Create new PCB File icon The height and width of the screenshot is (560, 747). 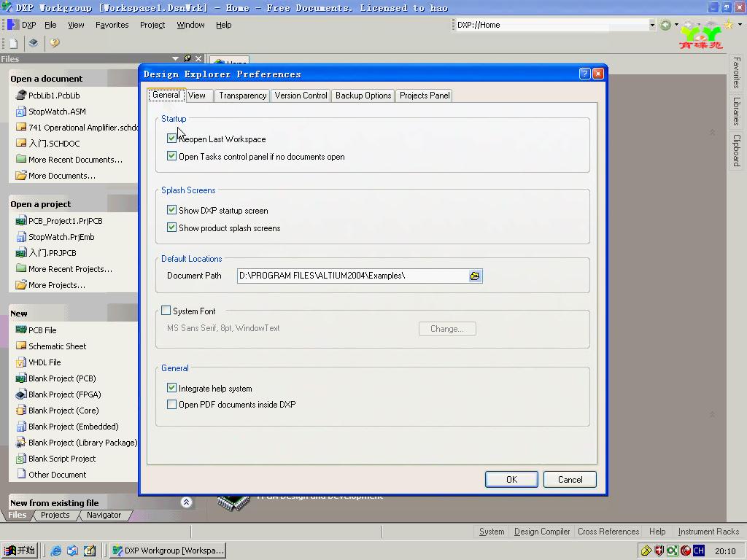[20, 330]
